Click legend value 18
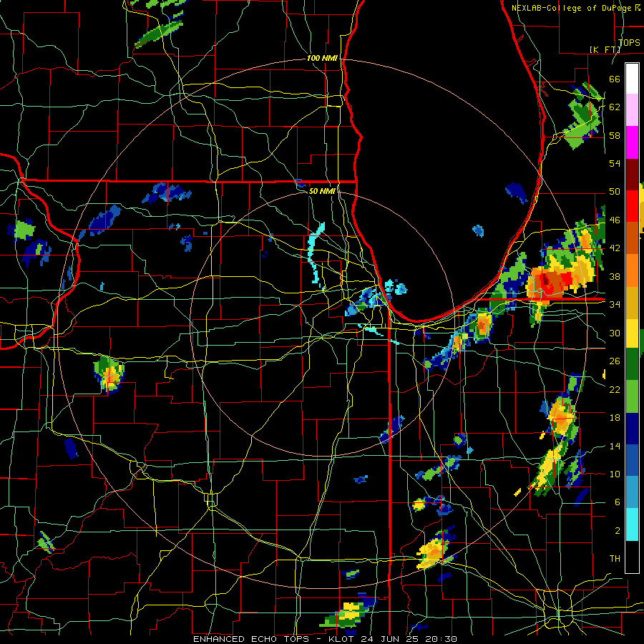 615,418
